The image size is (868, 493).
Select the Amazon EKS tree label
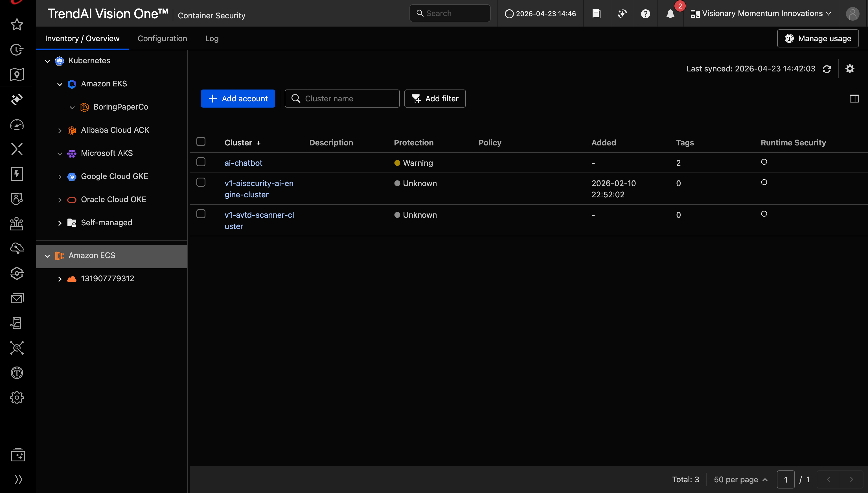click(104, 84)
